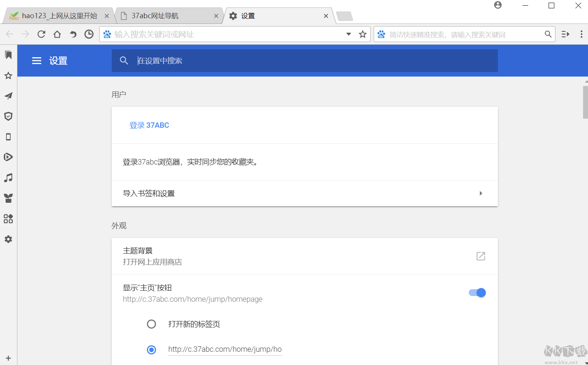This screenshot has width=588, height=365.
Task: Open the favorites star panel in sidebar
Action: click(8, 75)
